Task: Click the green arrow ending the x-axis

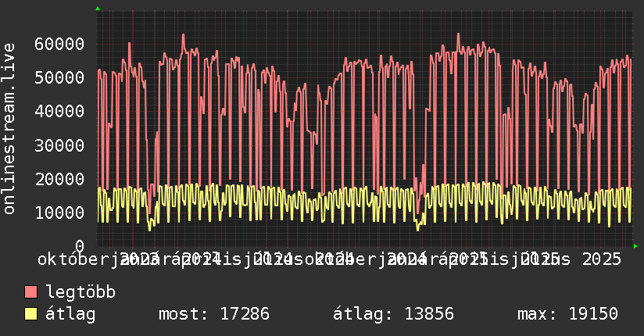Action: point(635,246)
